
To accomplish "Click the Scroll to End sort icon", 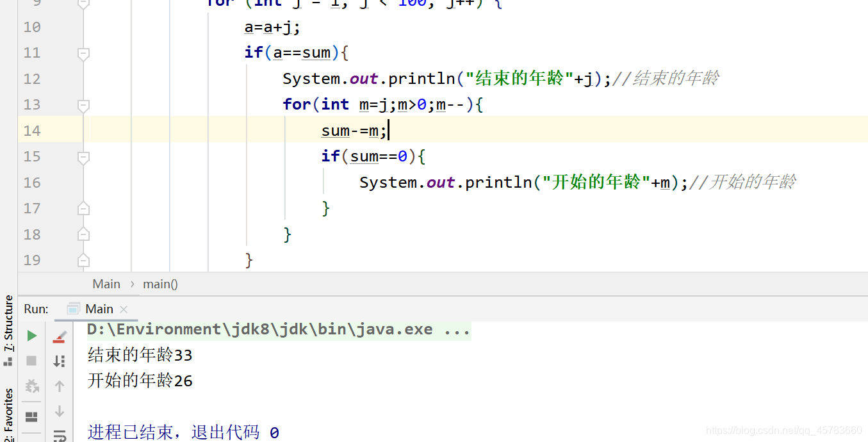I will point(60,361).
